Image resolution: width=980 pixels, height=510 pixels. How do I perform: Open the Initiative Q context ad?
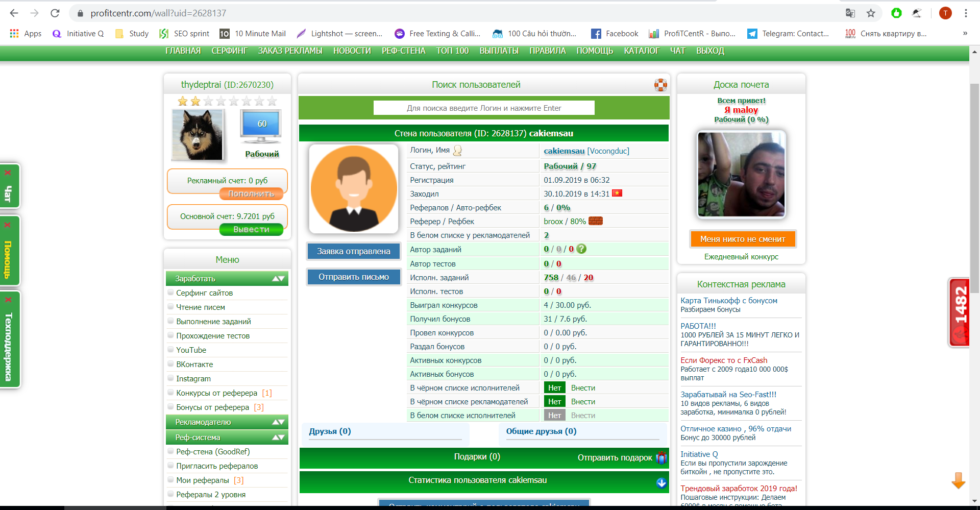tap(699, 454)
